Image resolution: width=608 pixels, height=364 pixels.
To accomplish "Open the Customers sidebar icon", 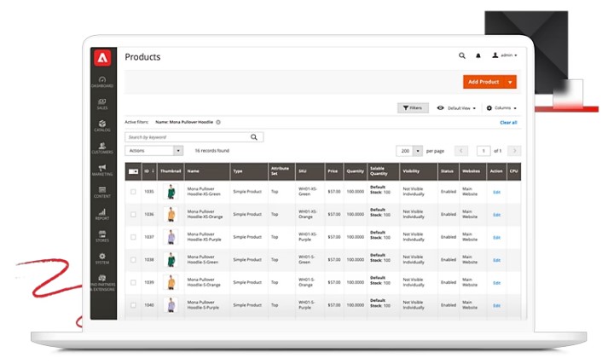I will (102, 147).
